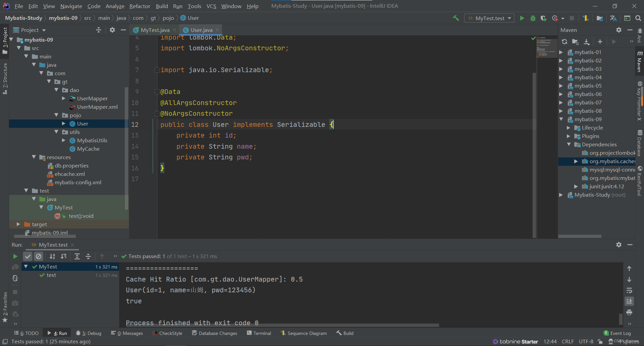Open the Sequence Diagram tool window

click(x=304, y=333)
